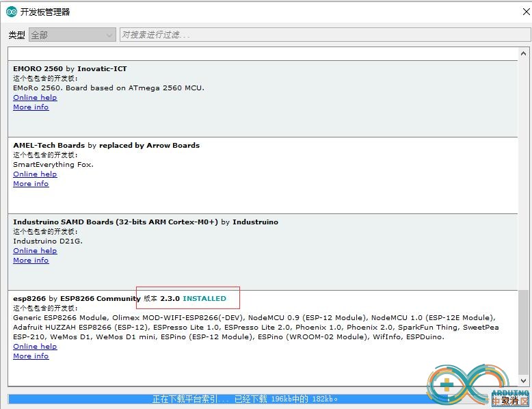Open Online help for EMORO 2560

35,97
